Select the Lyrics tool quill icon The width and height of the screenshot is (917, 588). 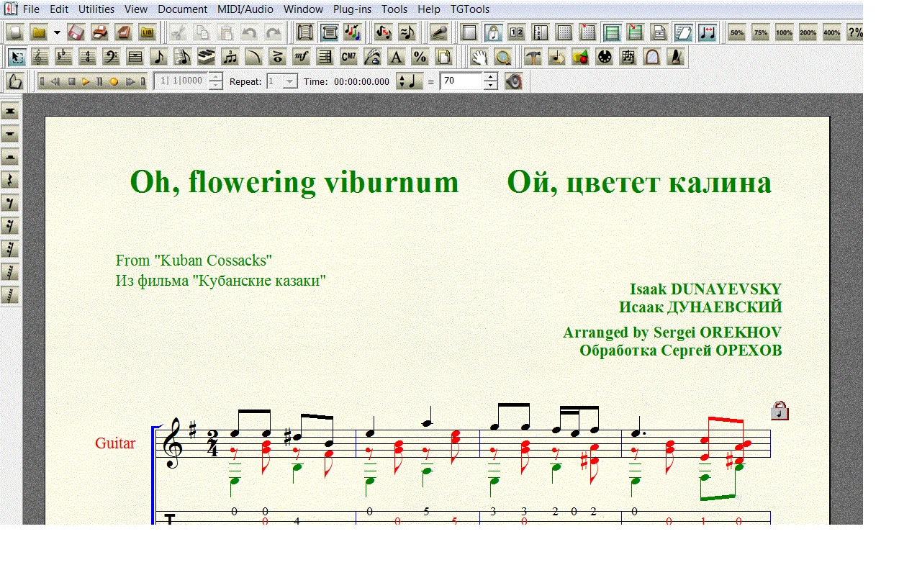tap(372, 57)
